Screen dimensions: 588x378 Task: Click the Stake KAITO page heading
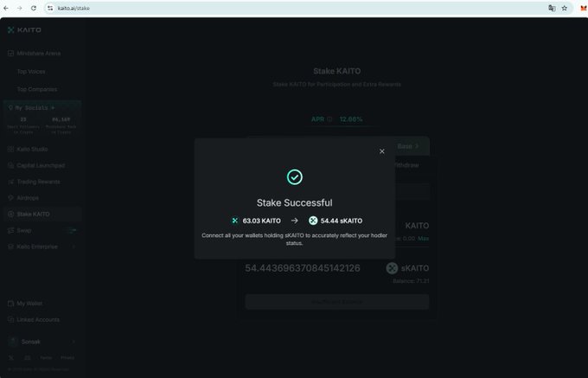pos(336,71)
